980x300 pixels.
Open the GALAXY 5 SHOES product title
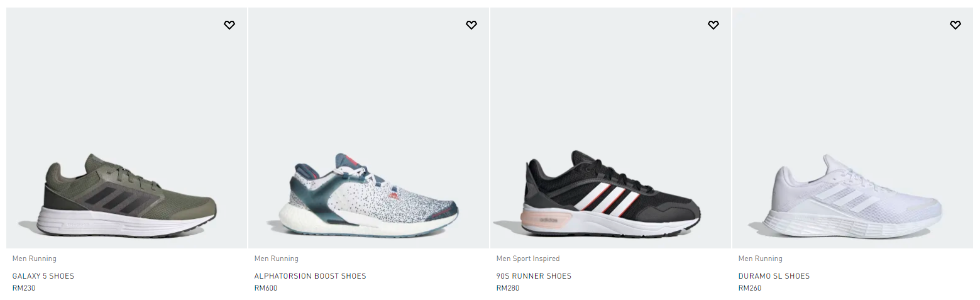tap(43, 276)
